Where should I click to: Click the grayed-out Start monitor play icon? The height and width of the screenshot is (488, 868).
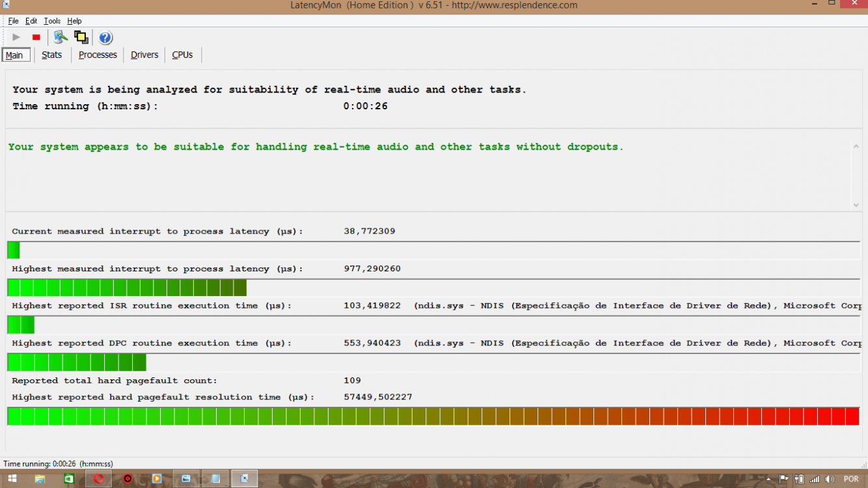point(16,38)
